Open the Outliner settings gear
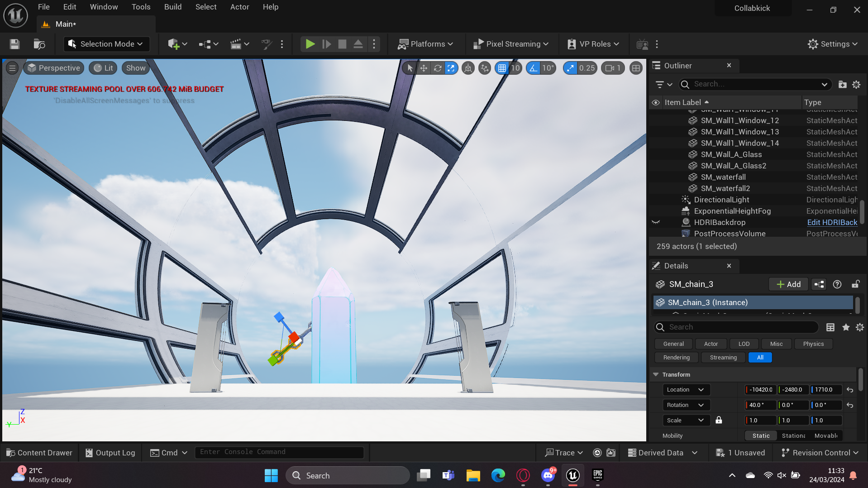This screenshot has width=868, height=488. coord(856,84)
